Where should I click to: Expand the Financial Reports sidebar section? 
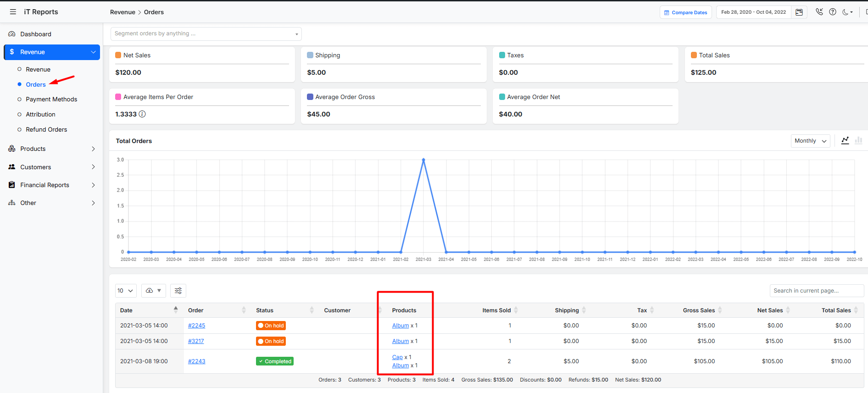point(93,185)
